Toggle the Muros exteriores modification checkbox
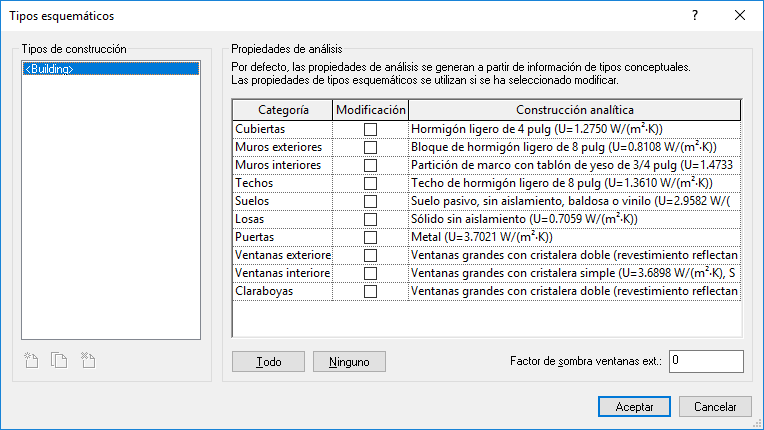Viewport: 764px width, 430px height. coord(370,148)
